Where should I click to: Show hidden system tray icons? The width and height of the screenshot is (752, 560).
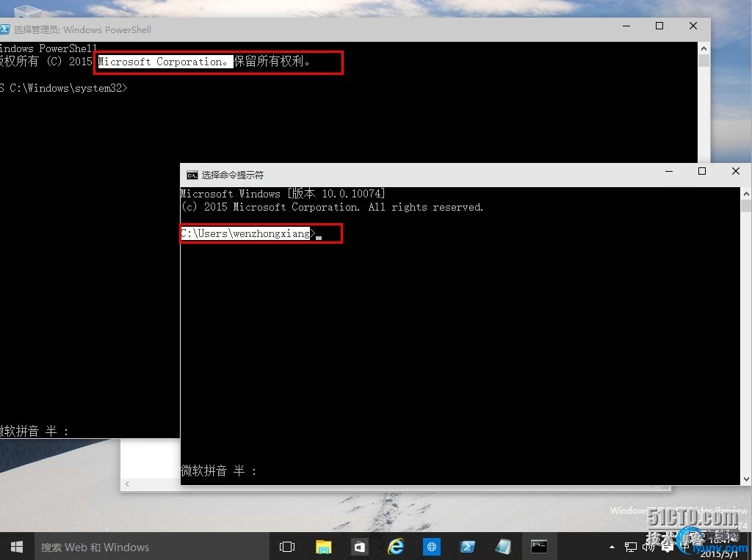pos(612,547)
